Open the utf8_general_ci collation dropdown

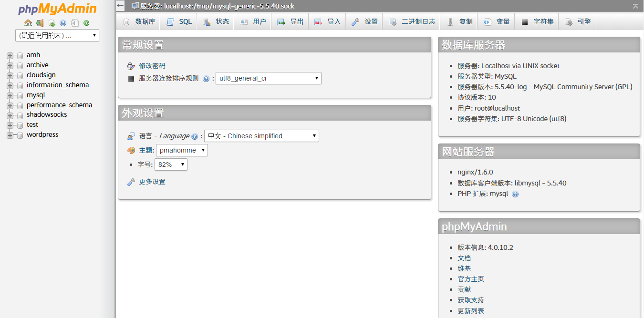(x=269, y=78)
